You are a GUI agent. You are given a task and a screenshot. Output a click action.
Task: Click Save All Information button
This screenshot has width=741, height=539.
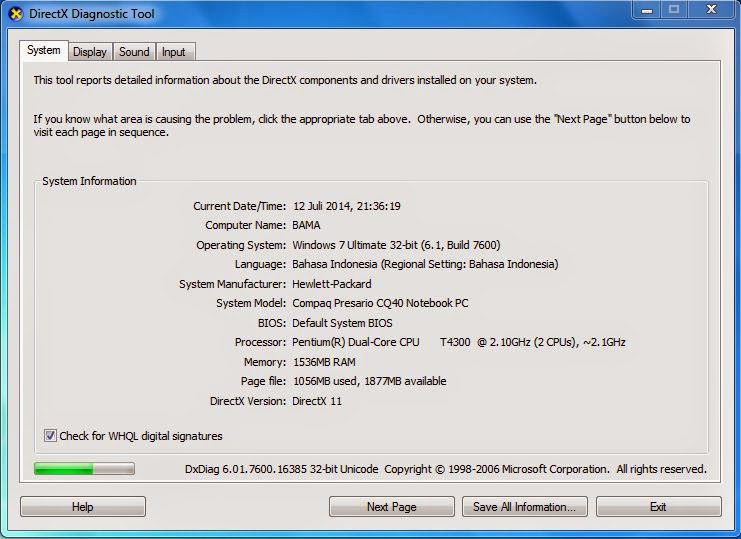[525, 507]
